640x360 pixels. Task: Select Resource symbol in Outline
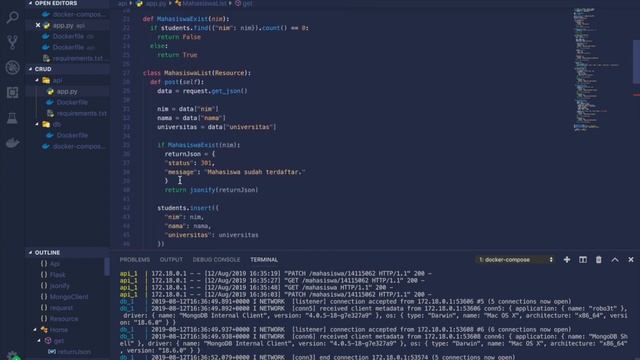pyautogui.click(x=65, y=319)
